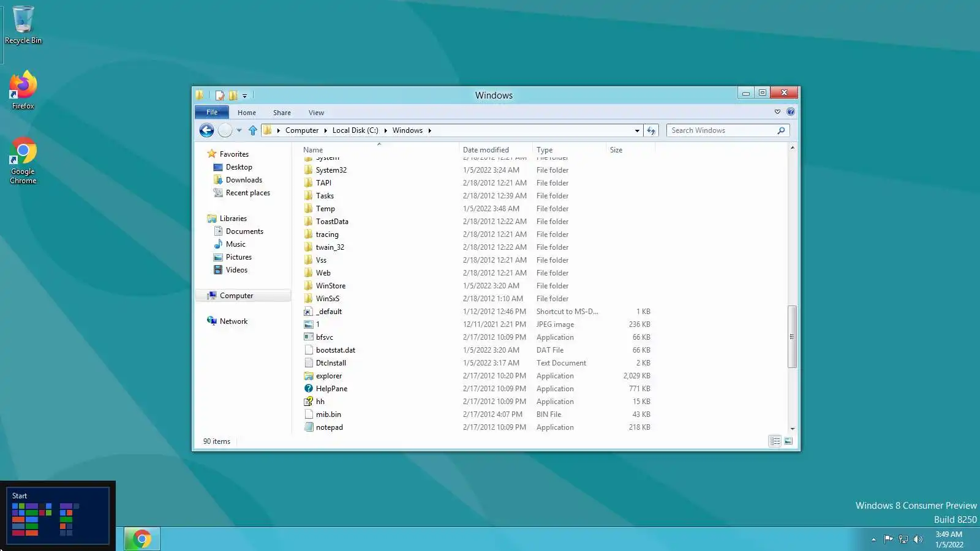Go back with the Back arrow button
Viewport: 980px width, 551px height.
207,130
